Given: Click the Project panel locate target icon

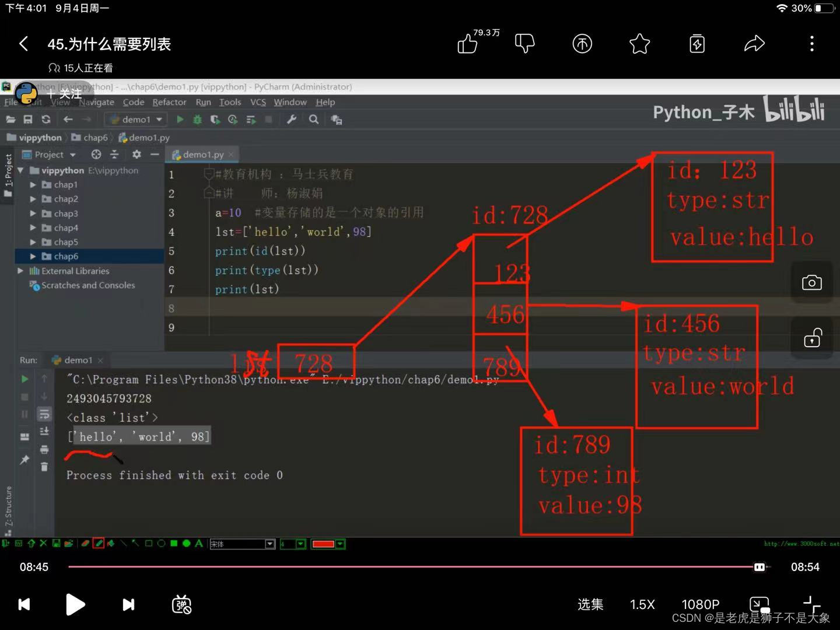Looking at the screenshot, I should [x=96, y=154].
